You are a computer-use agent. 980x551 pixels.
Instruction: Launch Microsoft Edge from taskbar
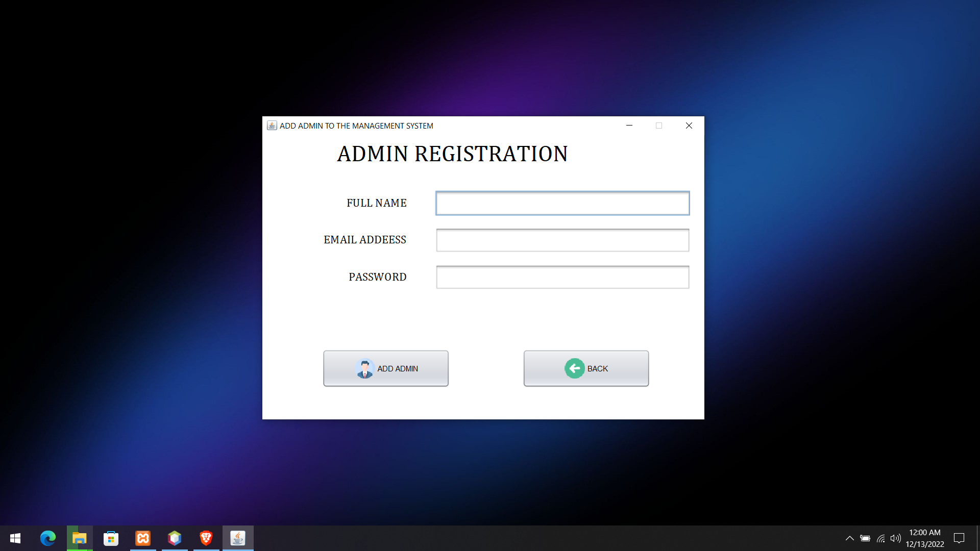(48, 538)
